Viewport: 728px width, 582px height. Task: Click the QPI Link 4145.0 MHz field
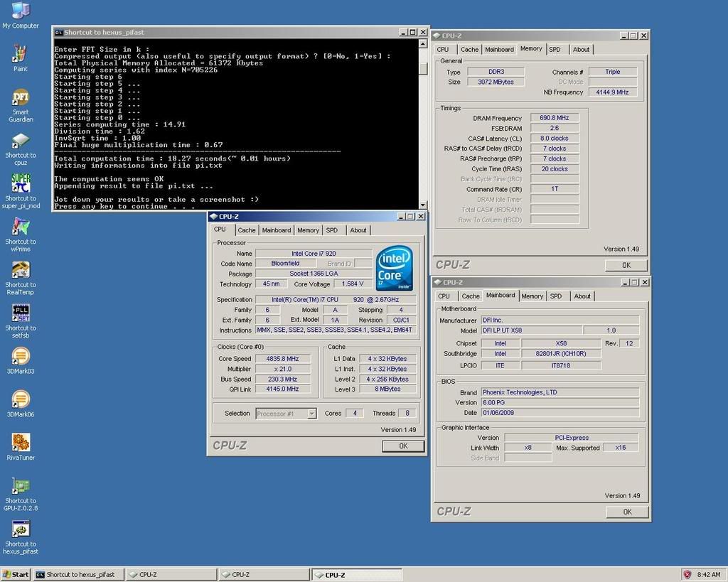(x=283, y=389)
